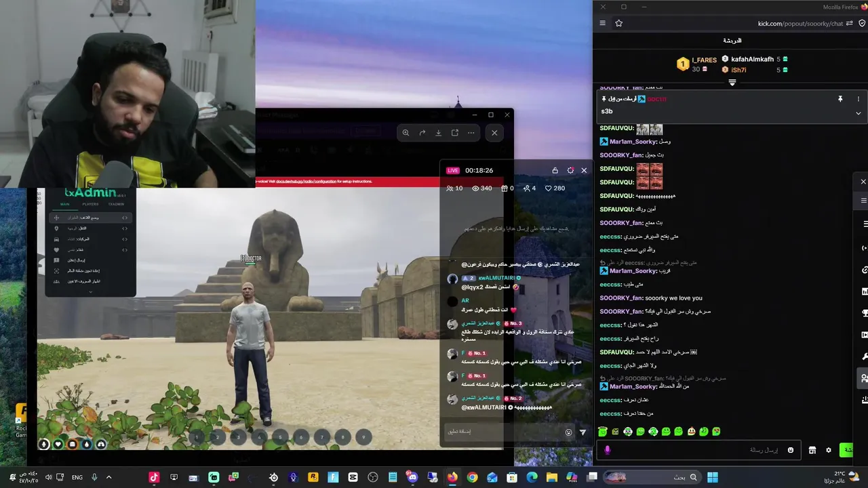
Task: Switch to txAdmin MAIN tab
Action: tap(65, 204)
